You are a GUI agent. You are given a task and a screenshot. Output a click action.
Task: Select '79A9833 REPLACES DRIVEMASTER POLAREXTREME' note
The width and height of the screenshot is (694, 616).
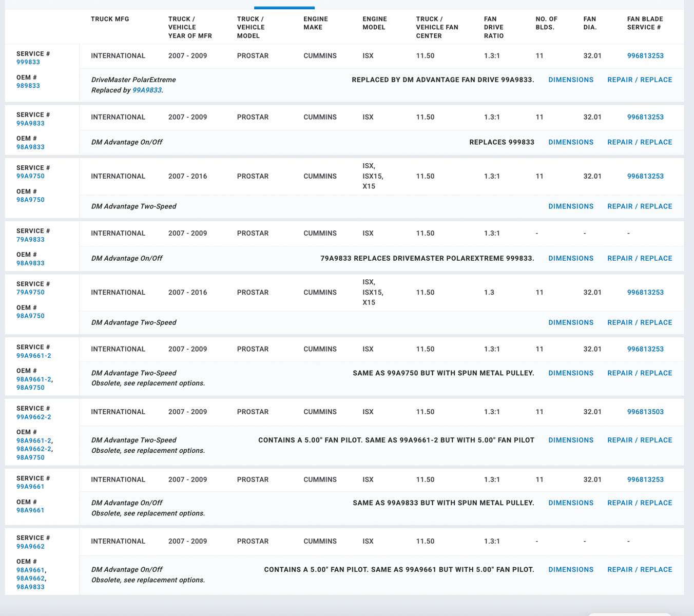click(427, 258)
